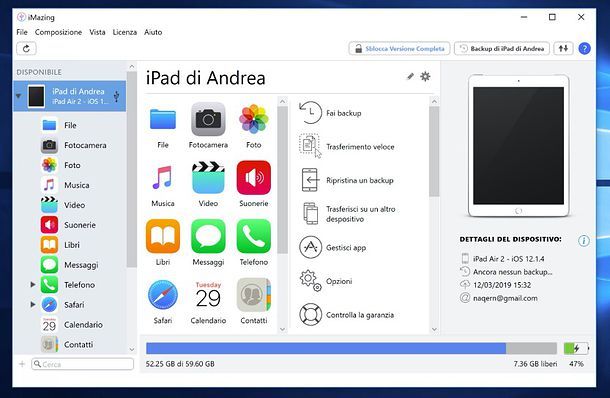This screenshot has width=610, height=398.
Task: Select Gestisci app action
Action: pos(333,247)
